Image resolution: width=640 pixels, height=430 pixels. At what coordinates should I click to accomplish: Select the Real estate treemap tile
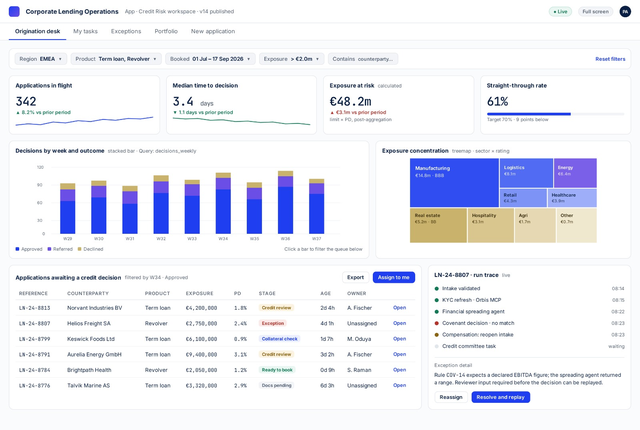tap(438, 226)
